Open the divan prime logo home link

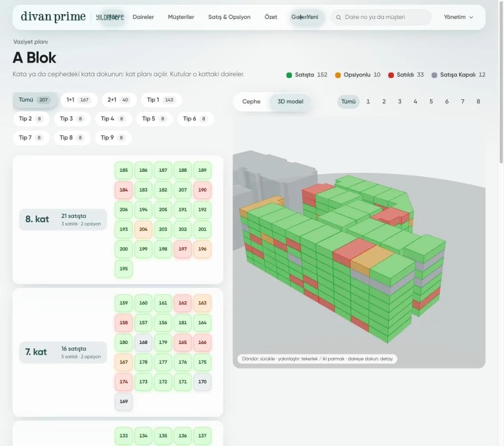point(53,16)
